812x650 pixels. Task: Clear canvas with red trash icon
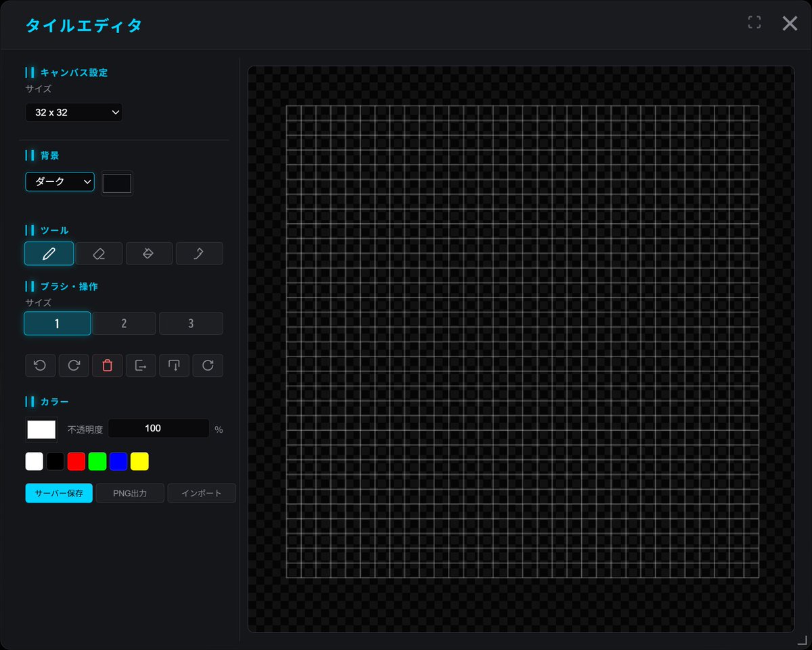click(x=107, y=365)
